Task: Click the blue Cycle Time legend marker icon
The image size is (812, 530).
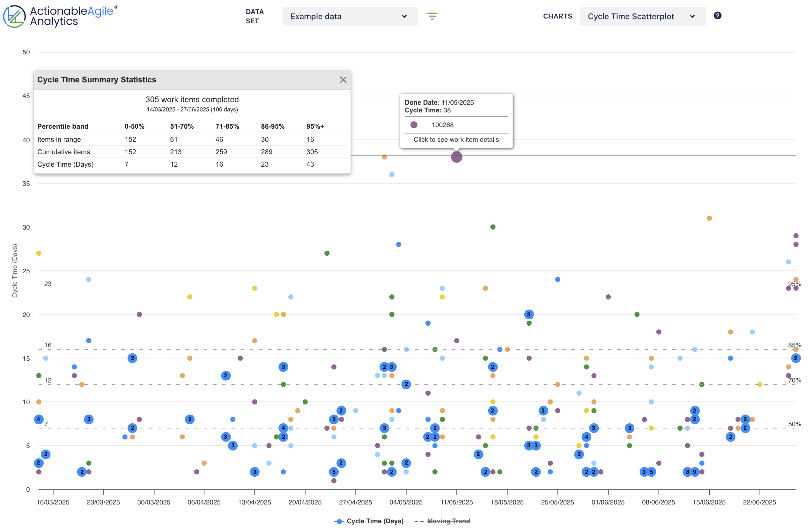Action: (339, 521)
